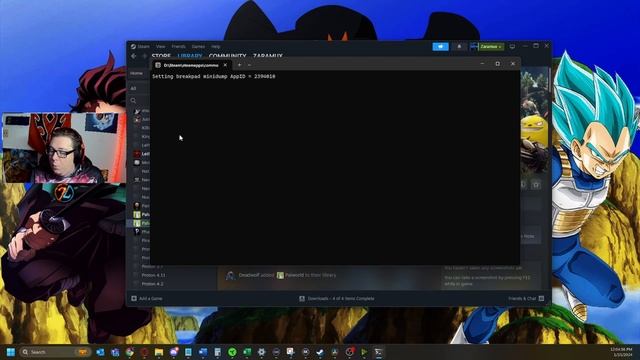640x360 pixels.
Task: Select Proton 4.2 in the library list
Action: [153, 284]
